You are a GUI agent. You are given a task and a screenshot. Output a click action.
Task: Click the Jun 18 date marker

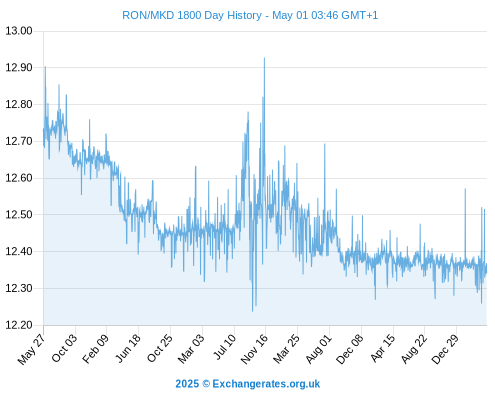click(127, 348)
